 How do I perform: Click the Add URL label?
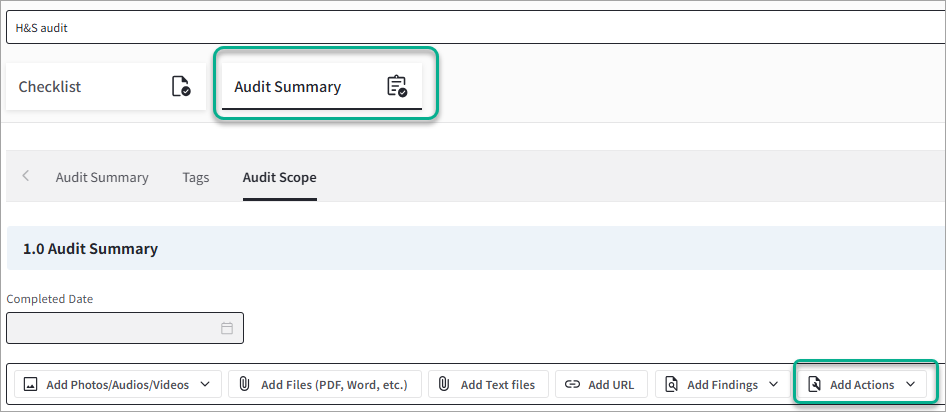point(611,384)
